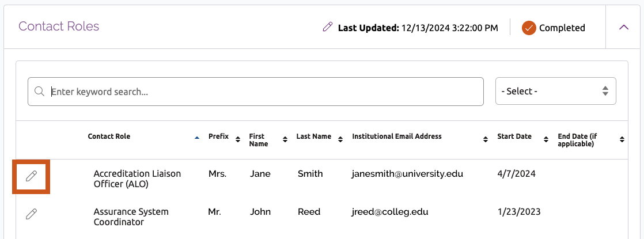
Task: Collapse the Contact Roles section chevron
Action: pyautogui.click(x=624, y=28)
